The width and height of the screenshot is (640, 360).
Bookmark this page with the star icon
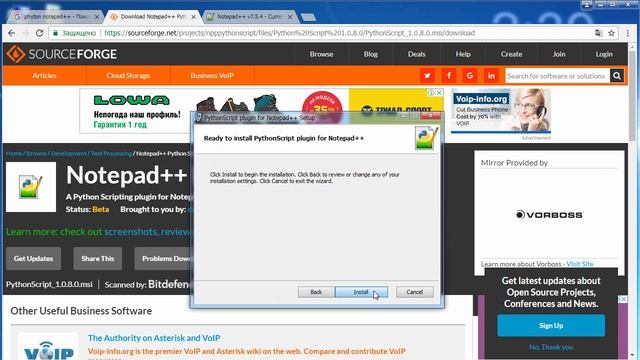click(x=611, y=33)
